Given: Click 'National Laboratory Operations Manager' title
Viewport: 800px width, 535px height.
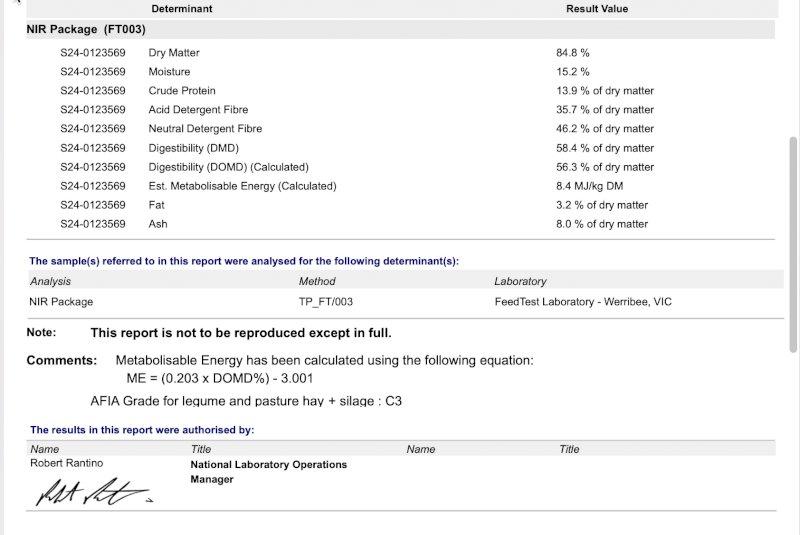Looking at the screenshot, I should click(x=268, y=472).
